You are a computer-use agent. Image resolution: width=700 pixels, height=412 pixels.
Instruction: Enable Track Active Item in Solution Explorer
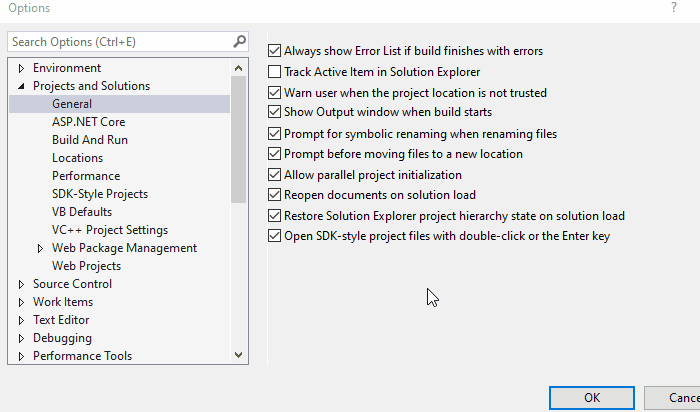click(x=275, y=71)
